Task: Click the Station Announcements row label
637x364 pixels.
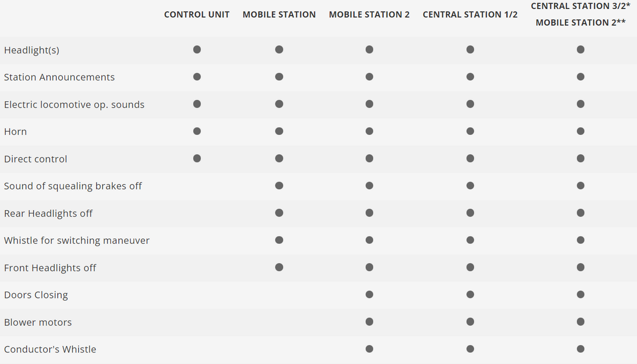Action: point(59,77)
